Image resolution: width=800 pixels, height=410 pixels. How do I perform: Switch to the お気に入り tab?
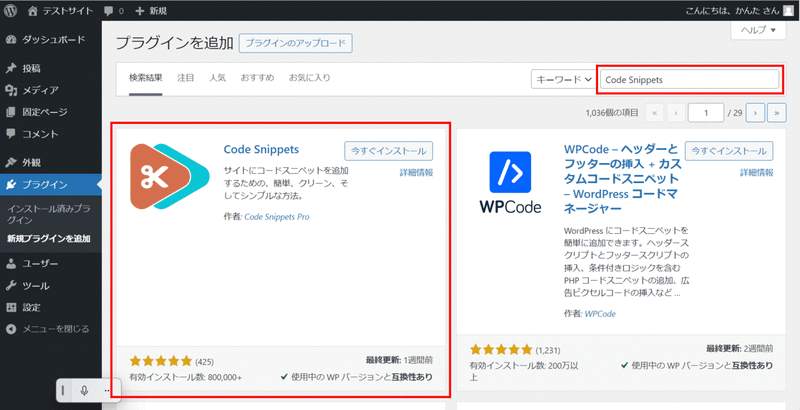tap(310, 78)
